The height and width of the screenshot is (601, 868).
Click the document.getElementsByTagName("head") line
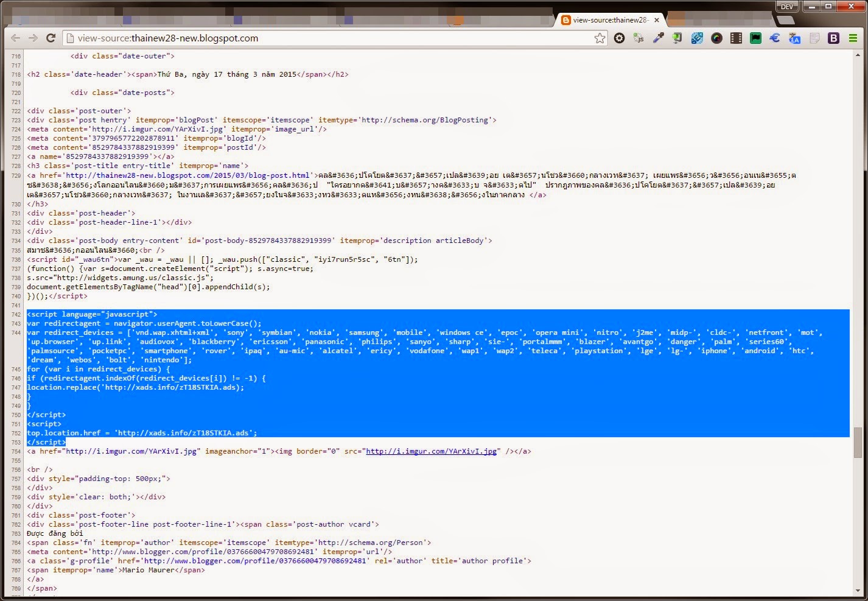[x=149, y=287]
